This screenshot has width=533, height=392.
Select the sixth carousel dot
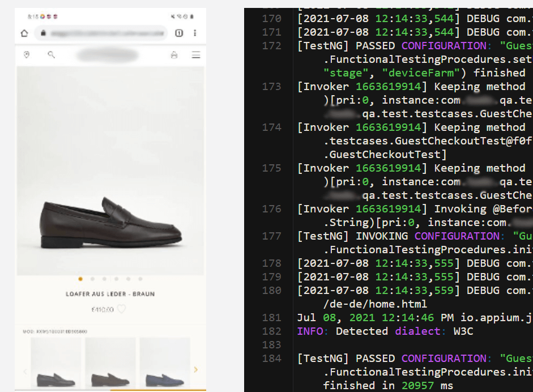pos(140,279)
